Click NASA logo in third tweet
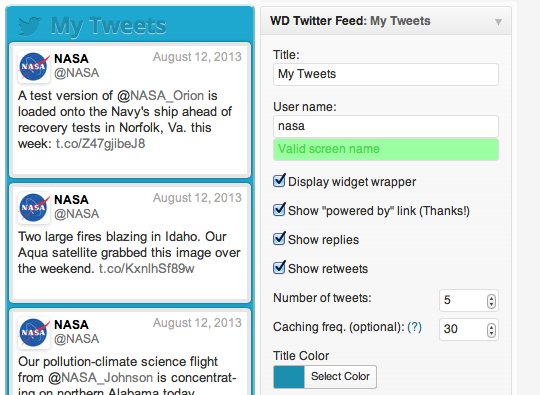The width and height of the screenshot is (540, 395). pyautogui.click(x=34, y=332)
